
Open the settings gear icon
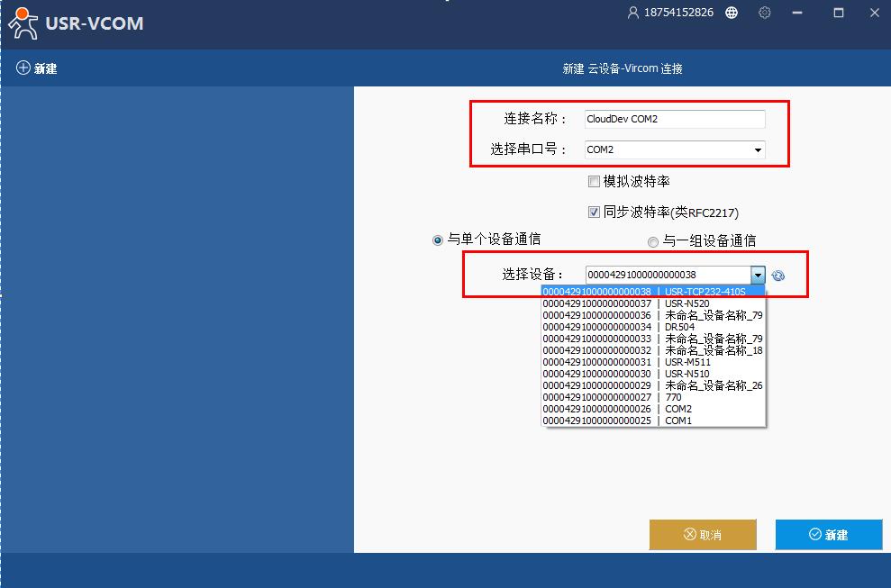point(765,13)
